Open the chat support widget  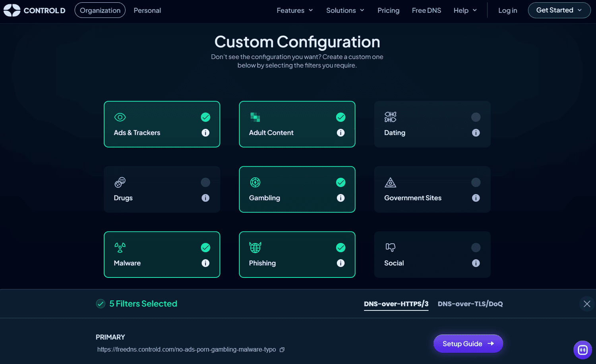point(582,350)
